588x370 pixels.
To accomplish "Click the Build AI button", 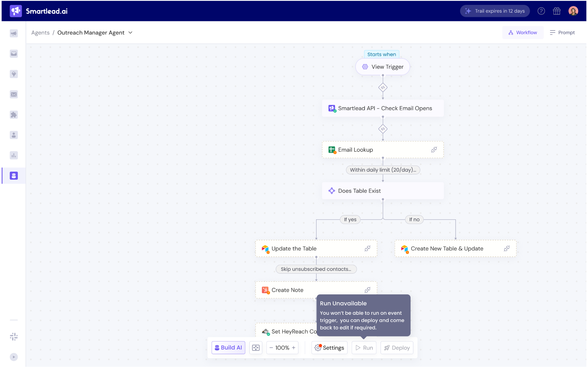I will (x=228, y=348).
